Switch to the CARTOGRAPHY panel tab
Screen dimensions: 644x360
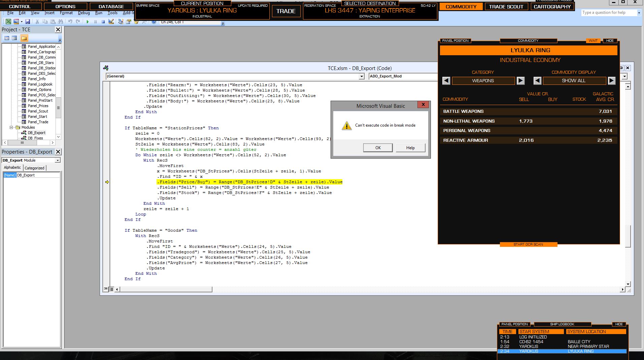(x=552, y=7)
